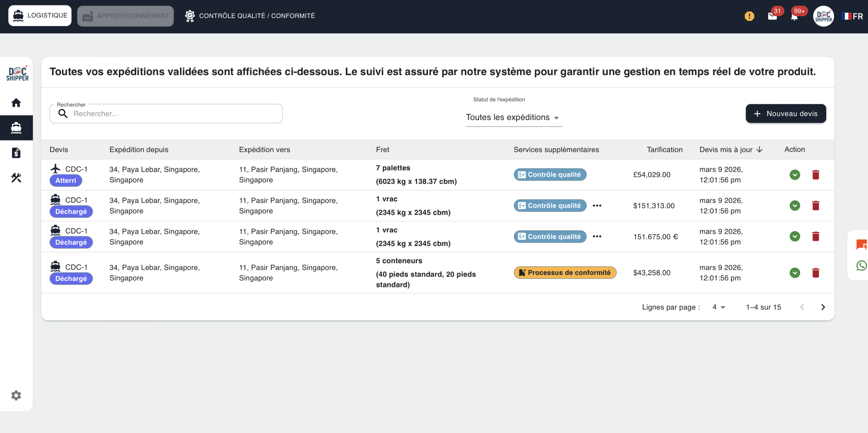Open more services via the ellipsis
The image size is (868, 433).
pyautogui.click(x=597, y=205)
